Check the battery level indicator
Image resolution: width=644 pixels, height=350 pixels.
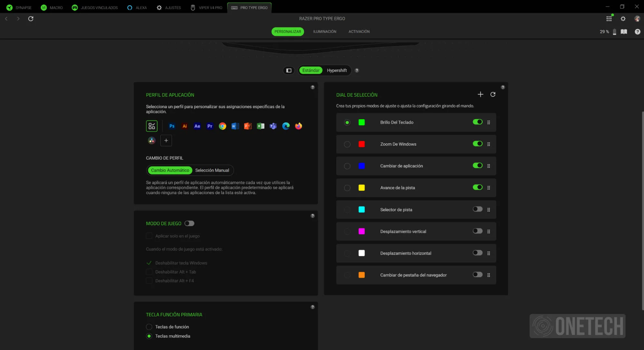tap(608, 32)
